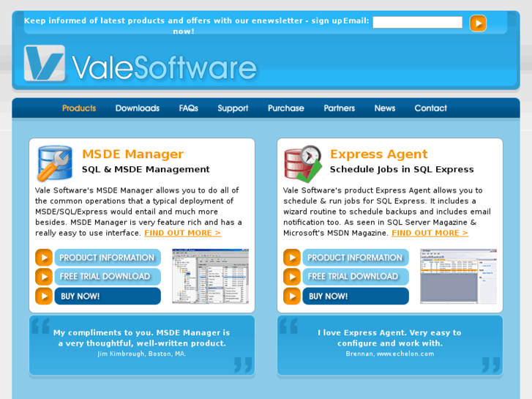The height and width of the screenshot is (399, 532).
Task: Click the enewsletter sign up message
Action: pyautogui.click(x=183, y=26)
